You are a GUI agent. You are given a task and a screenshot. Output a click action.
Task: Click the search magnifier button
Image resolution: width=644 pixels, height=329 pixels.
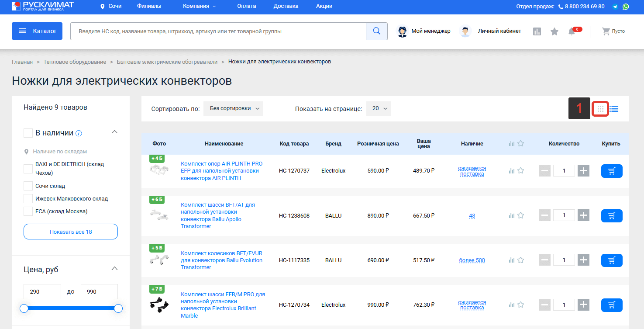(x=376, y=31)
